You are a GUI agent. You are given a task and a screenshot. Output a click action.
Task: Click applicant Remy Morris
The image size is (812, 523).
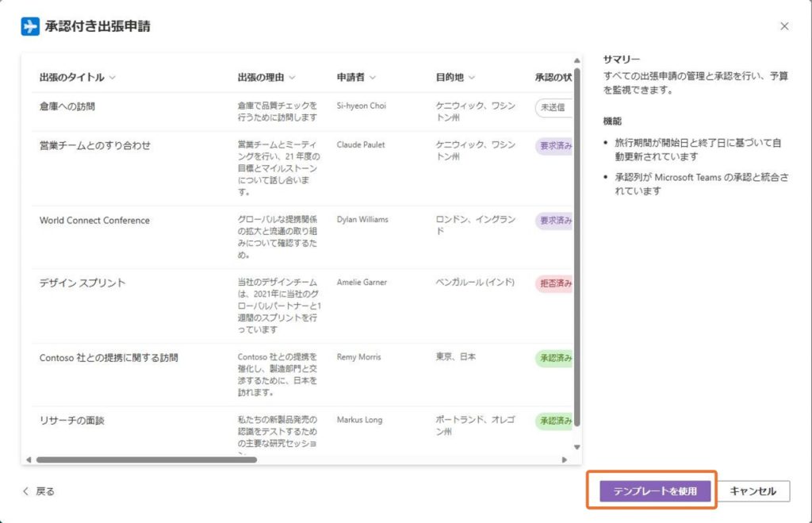[x=358, y=356]
